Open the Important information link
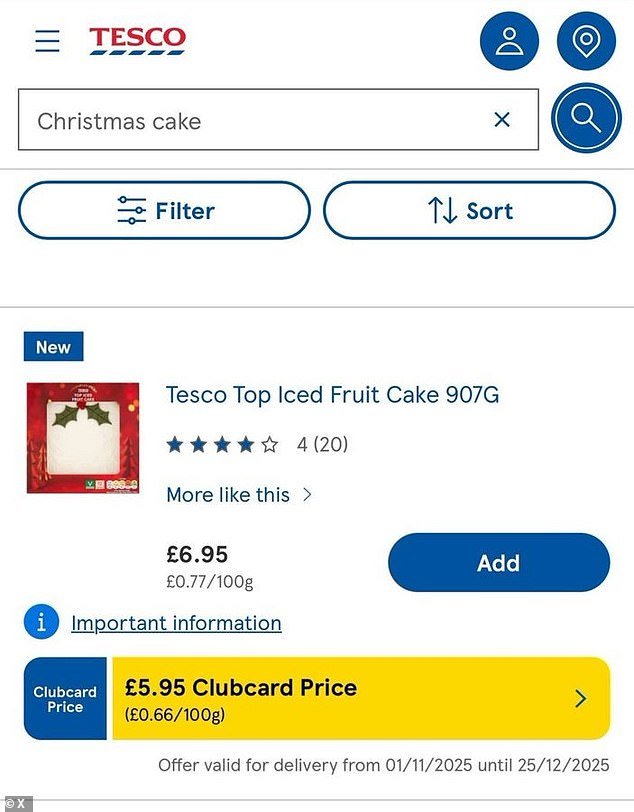Viewport: 634px width, 812px height. [176, 623]
